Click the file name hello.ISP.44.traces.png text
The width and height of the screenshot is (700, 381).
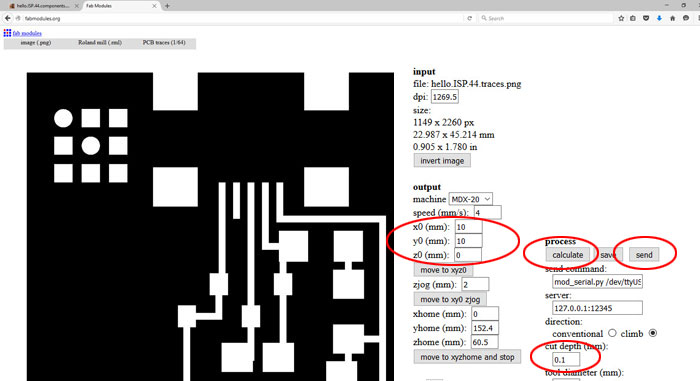476,84
